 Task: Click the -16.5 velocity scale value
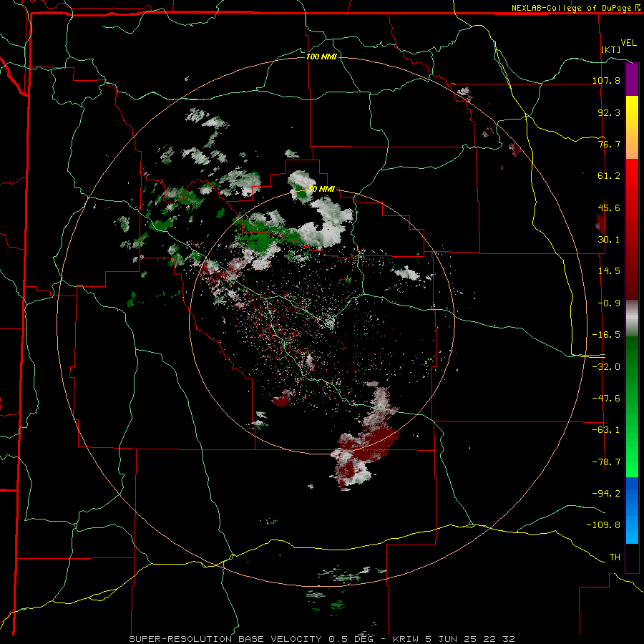point(606,335)
